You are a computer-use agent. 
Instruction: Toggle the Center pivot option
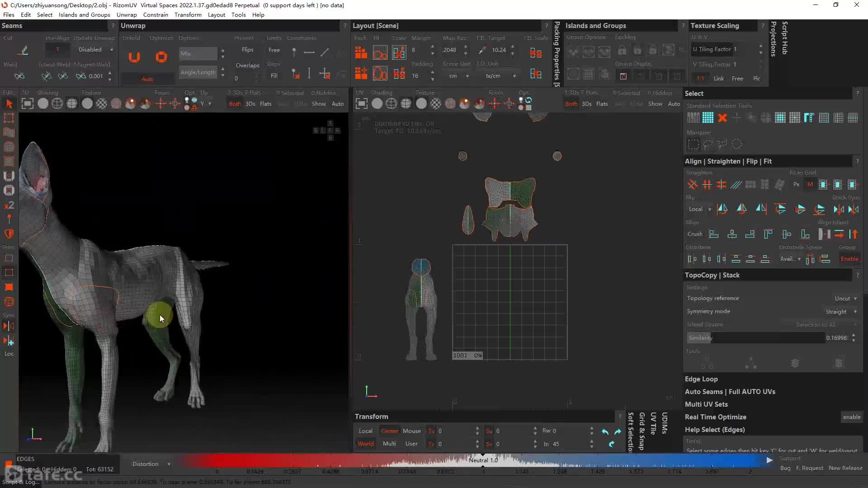point(389,431)
